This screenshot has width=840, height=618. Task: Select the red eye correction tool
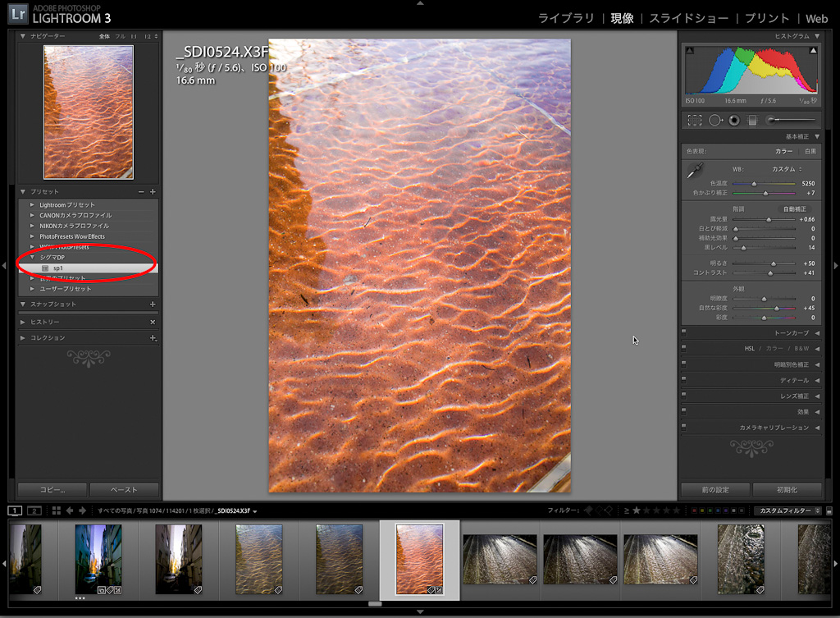click(733, 120)
